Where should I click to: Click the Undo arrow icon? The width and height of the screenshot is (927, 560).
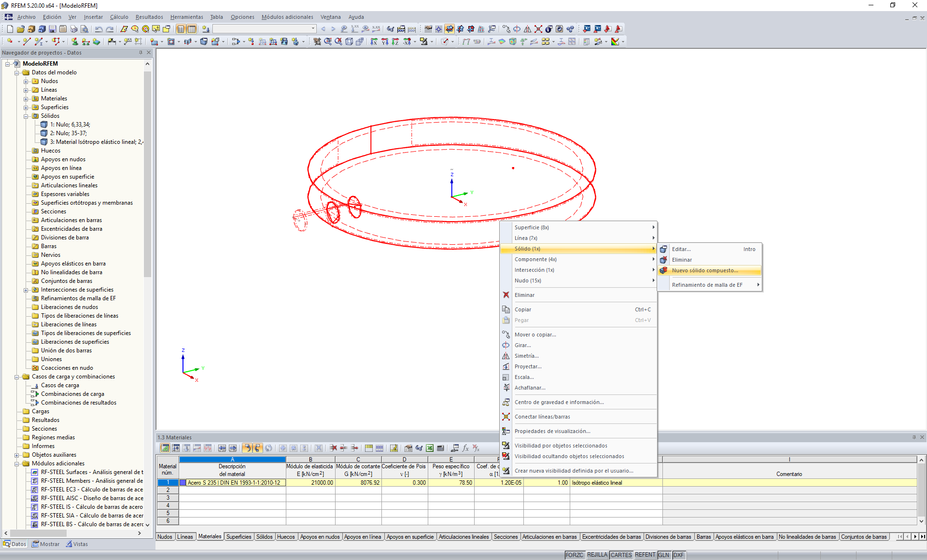98,29
